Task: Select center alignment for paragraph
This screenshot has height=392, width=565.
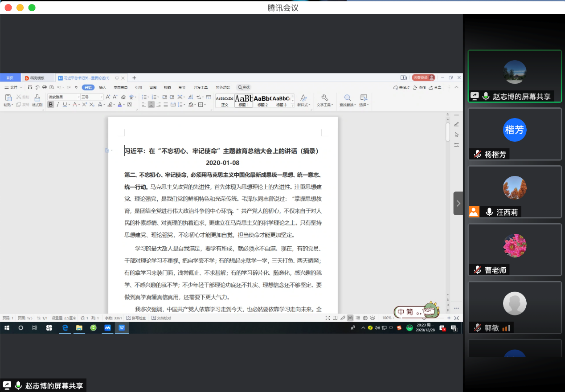Action: click(151, 105)
